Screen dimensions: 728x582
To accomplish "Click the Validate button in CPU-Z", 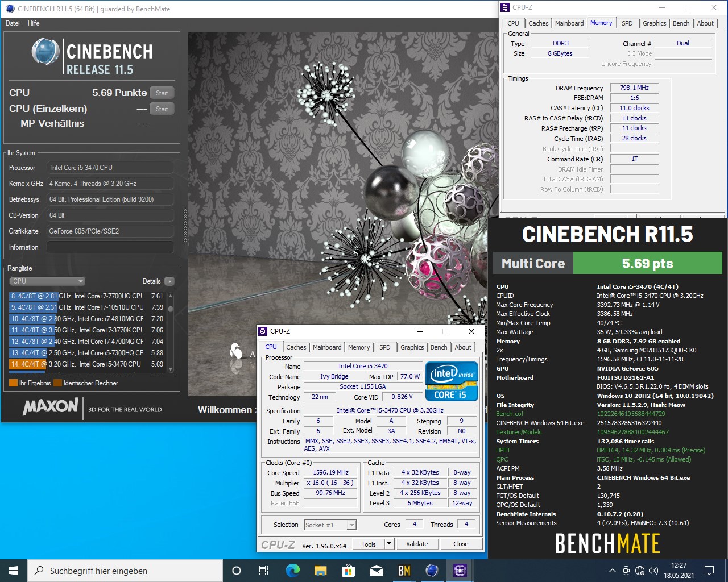I will point(417,544).
